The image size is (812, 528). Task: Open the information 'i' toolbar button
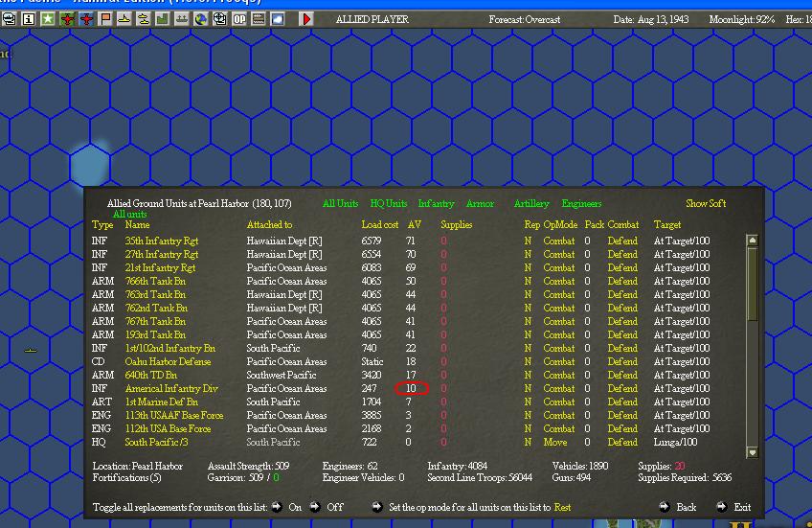pos(29,19)
